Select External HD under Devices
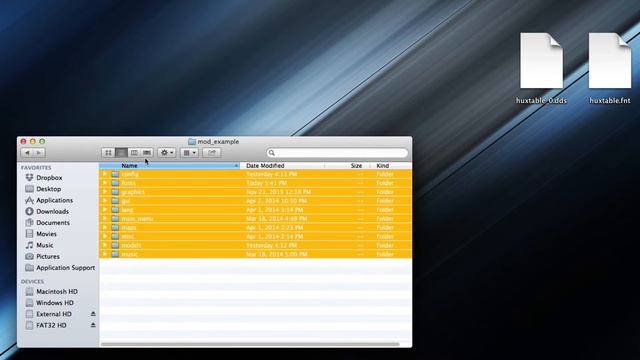Screen dimensions: 640x360 click(53, 314)
